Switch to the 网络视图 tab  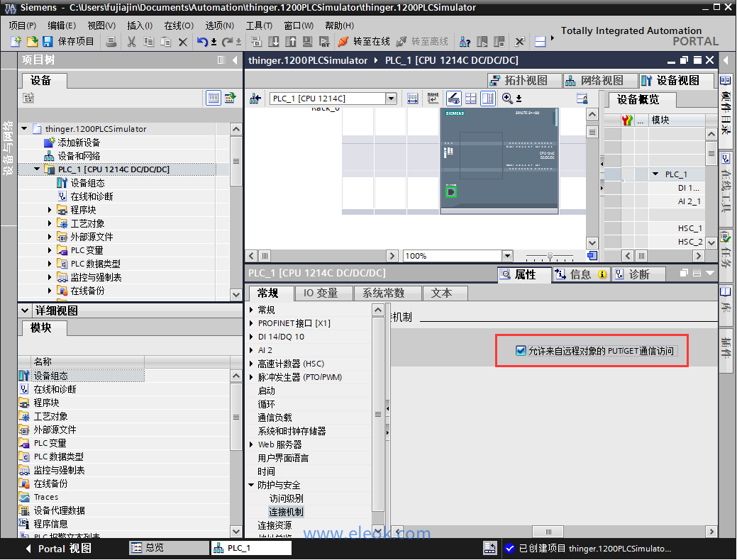[x=594, y=80]
